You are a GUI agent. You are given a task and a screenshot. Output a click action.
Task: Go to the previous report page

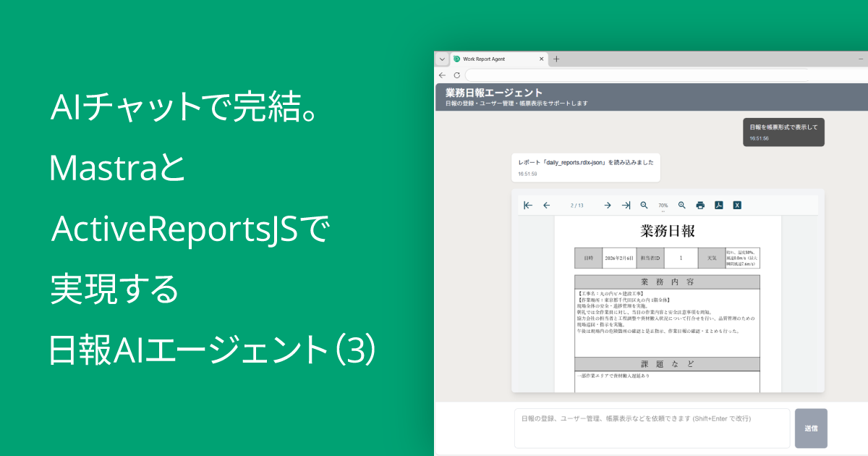click(x=546, y=205)
